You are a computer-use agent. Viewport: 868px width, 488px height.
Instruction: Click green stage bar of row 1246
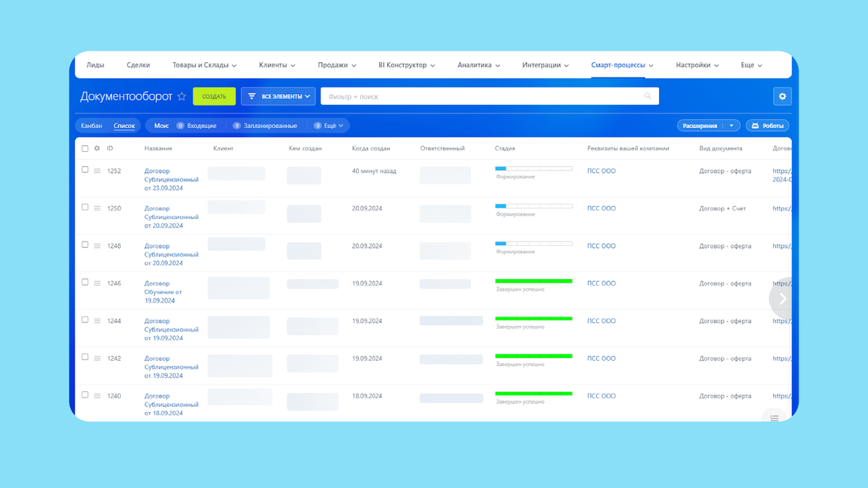(x=534, y=281)
